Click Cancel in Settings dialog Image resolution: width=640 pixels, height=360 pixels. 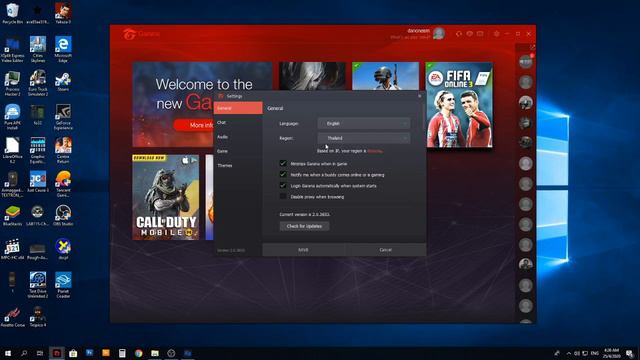(x=385, y=250)
